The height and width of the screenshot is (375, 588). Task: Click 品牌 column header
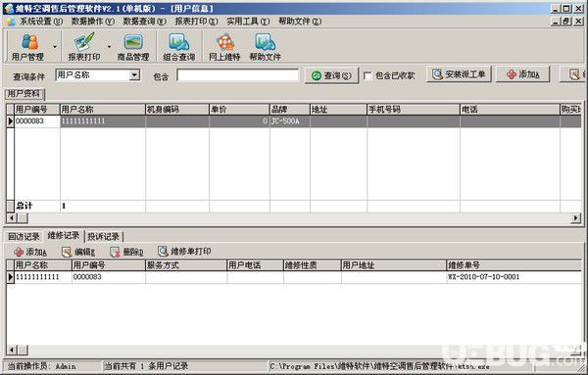click(290, 110)
